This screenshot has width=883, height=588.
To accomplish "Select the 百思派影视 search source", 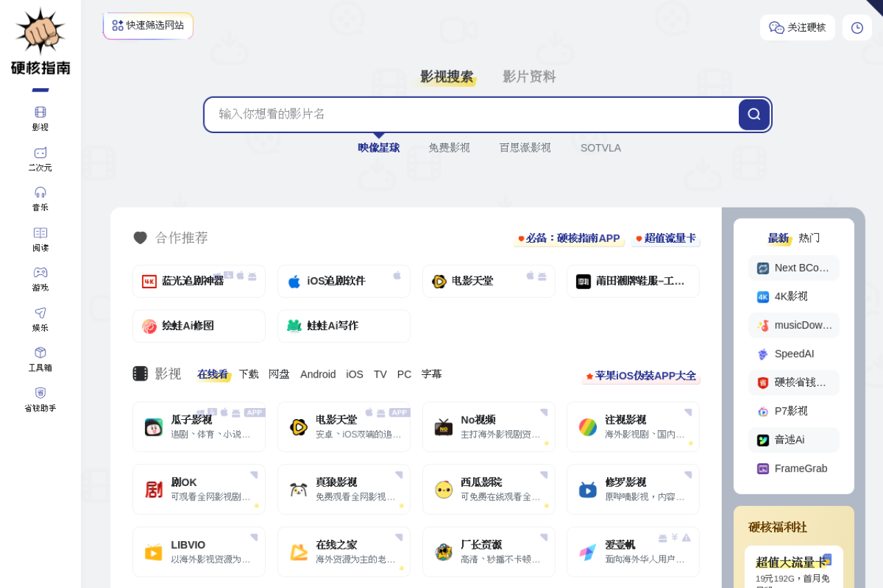I will click(x=525, y=148).
